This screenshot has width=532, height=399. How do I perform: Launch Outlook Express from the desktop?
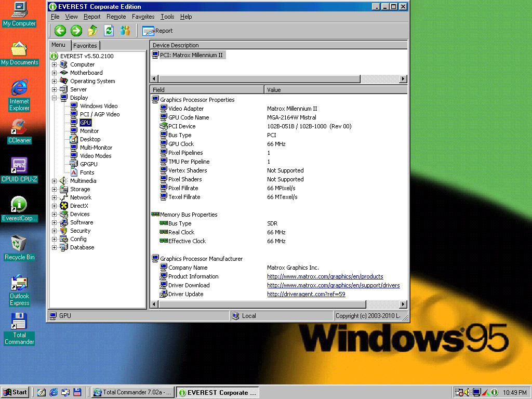coord(19,290)
